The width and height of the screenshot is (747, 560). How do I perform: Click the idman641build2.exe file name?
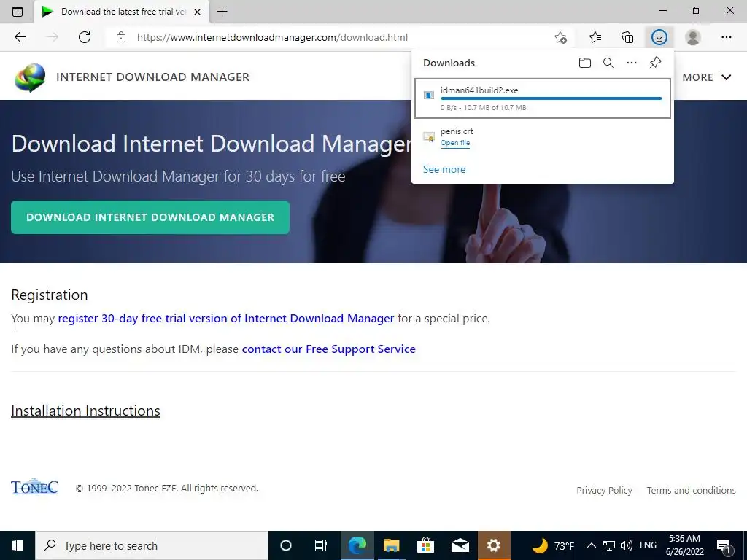pos(479,90)
